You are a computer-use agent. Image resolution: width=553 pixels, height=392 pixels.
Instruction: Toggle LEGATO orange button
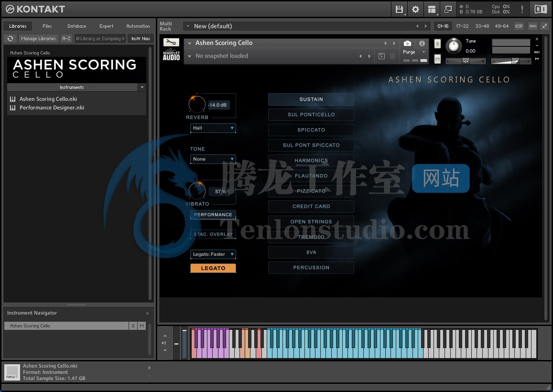pyautogui.click(x=213, y=268)
